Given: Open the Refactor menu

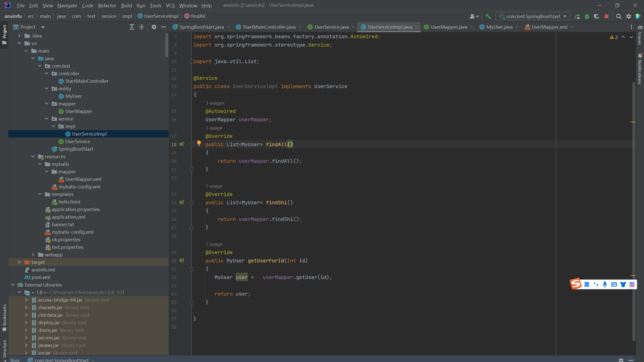Looking at the screenshot, I should (x=107, y=5).
